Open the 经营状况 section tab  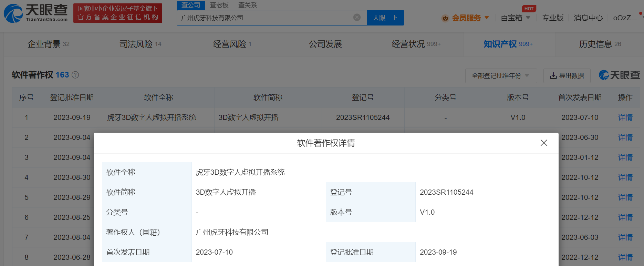coord(416,44)
